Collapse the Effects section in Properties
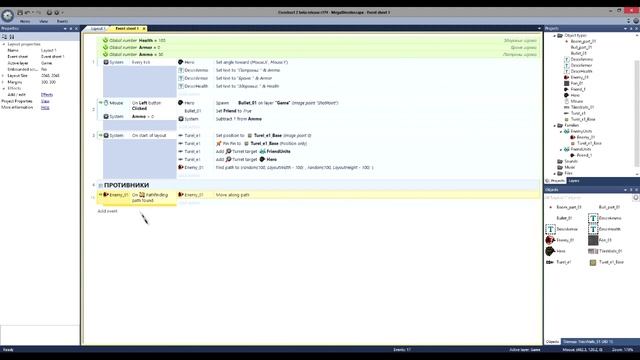Screen dimensions: 640x360 [4, 89]
